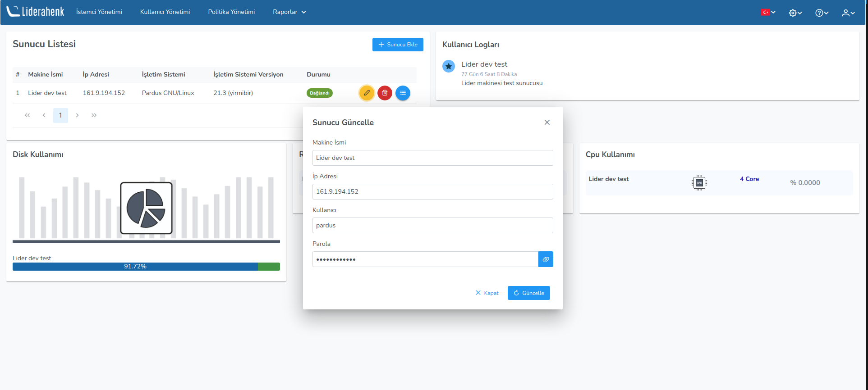Screen dimensions: 868x390
Task: Click the İşletim Sistemi Versiyon column header
Action: tap(248, 74)
